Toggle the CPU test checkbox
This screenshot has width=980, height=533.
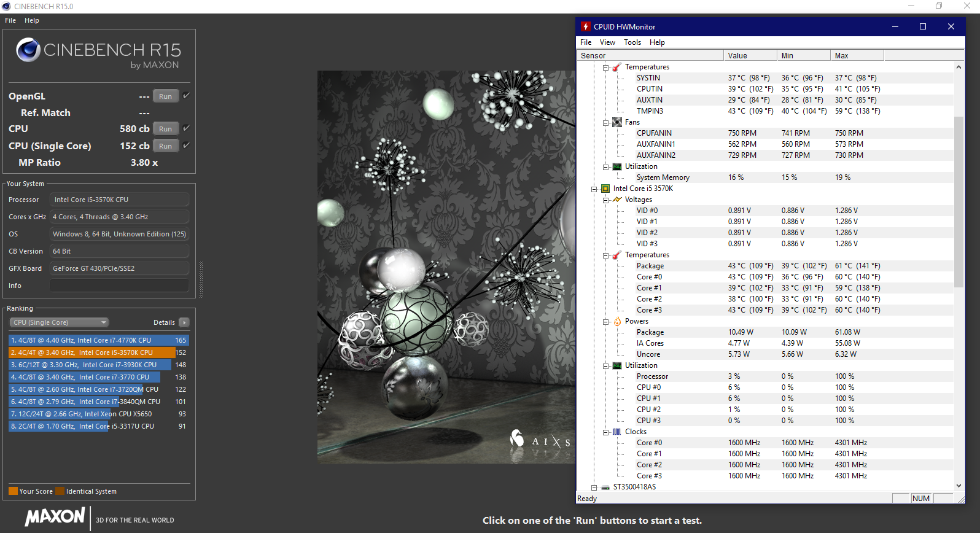click(186, 128)
